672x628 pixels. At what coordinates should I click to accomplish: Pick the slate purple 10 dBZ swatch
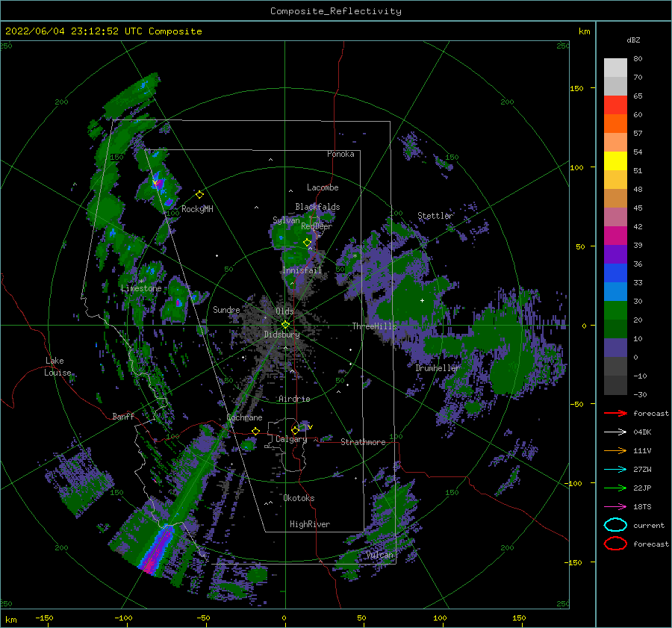coord(615,347)
